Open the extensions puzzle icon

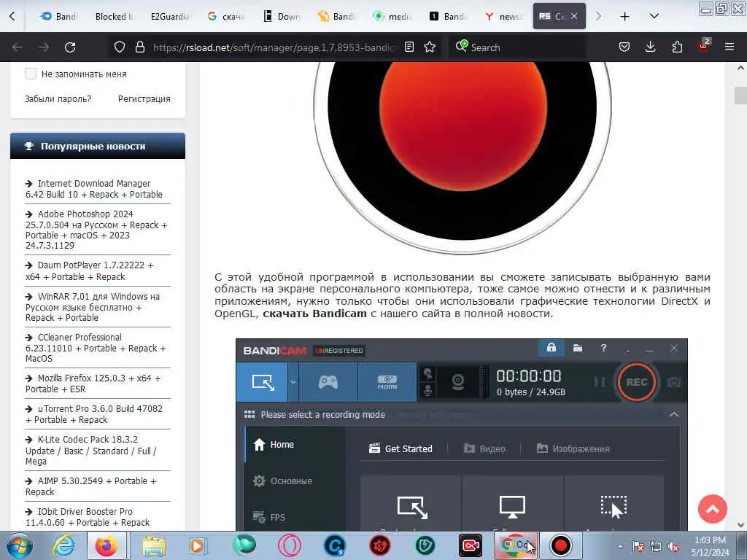(x=677, y=47)
